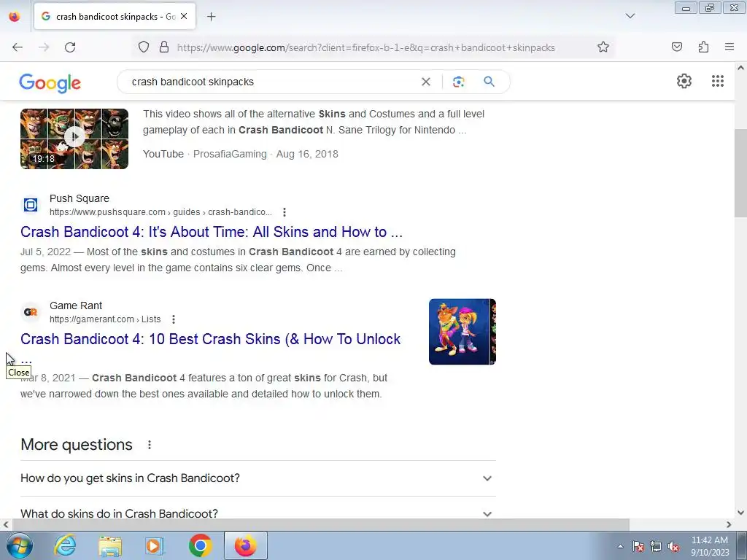The width and height of the screenshot is (747, 560).
Task: Open Action Center flag icon
Action: point(638,547)
